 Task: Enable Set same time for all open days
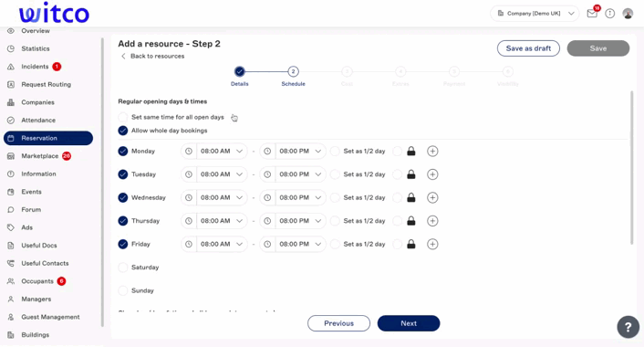(123, 117)
